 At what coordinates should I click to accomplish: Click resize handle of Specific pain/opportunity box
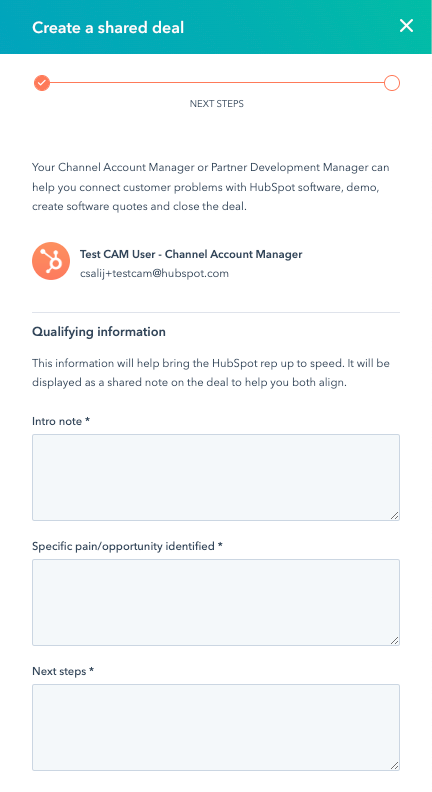(394, 640)
